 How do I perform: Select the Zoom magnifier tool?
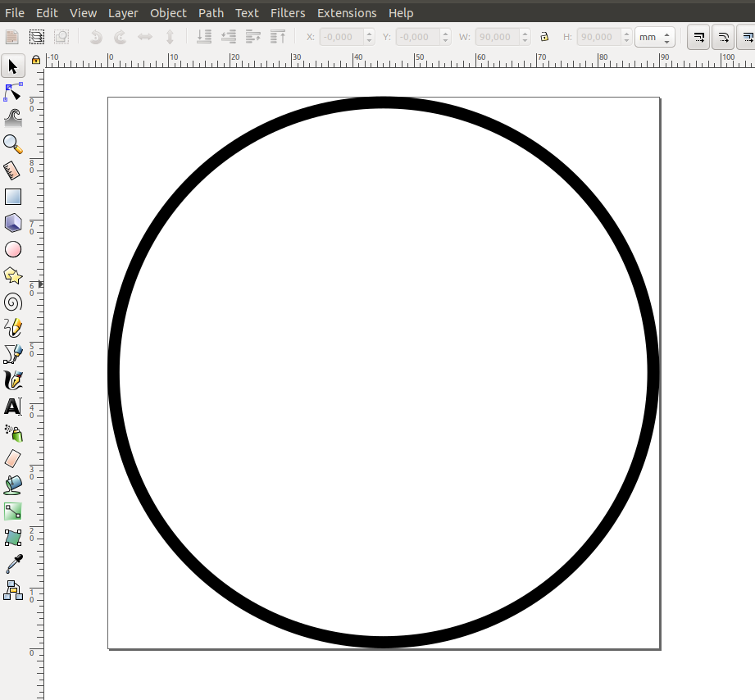pyautogui.click(x=13, y=144)
